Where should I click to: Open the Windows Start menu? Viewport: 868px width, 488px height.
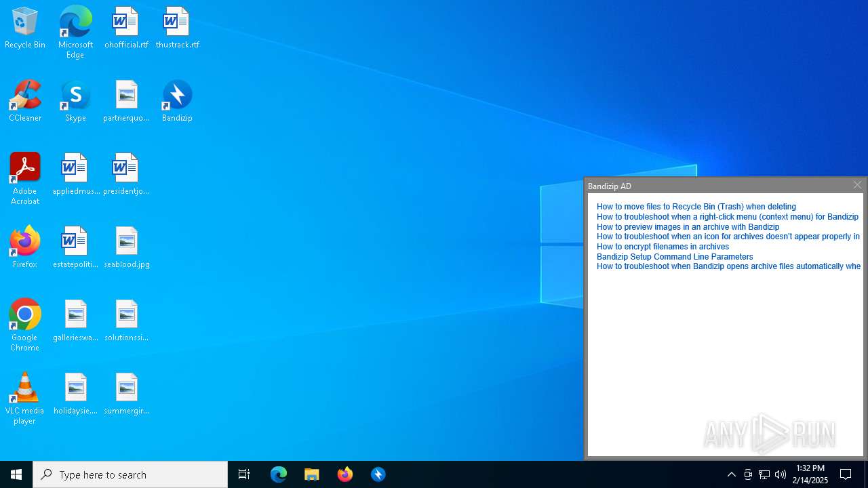tap(16, 474)
